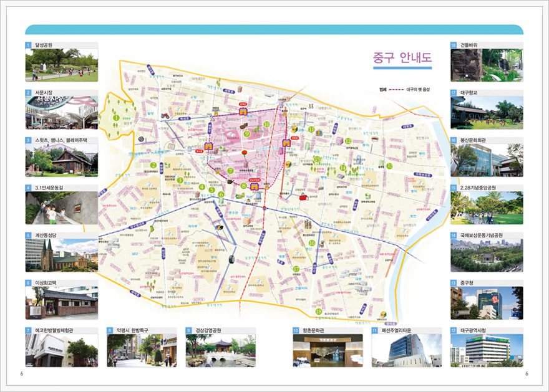Viewport: 549px width, 392px height.
Task: Click the subway station symbol at center crossing
Action: [x=265, y=208]
